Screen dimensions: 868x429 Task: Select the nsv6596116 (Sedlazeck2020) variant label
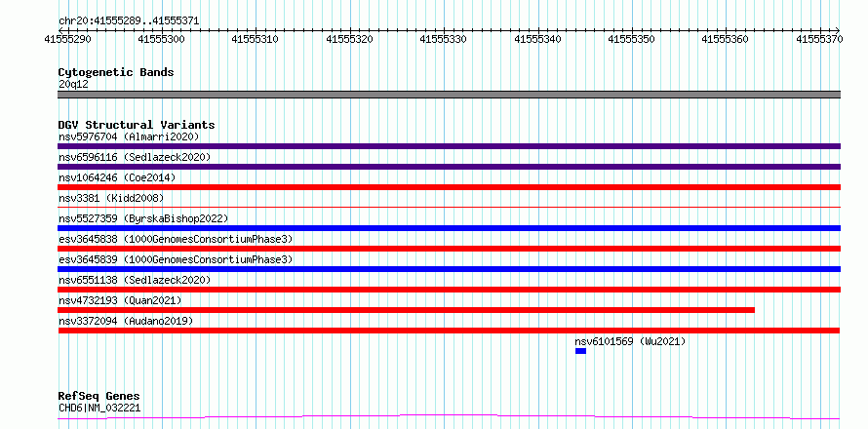(x=135, y=157)
